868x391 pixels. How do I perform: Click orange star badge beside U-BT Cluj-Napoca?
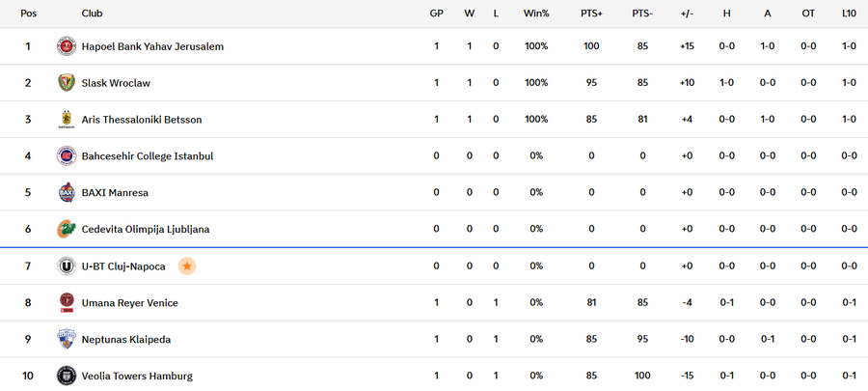[187, 265]
